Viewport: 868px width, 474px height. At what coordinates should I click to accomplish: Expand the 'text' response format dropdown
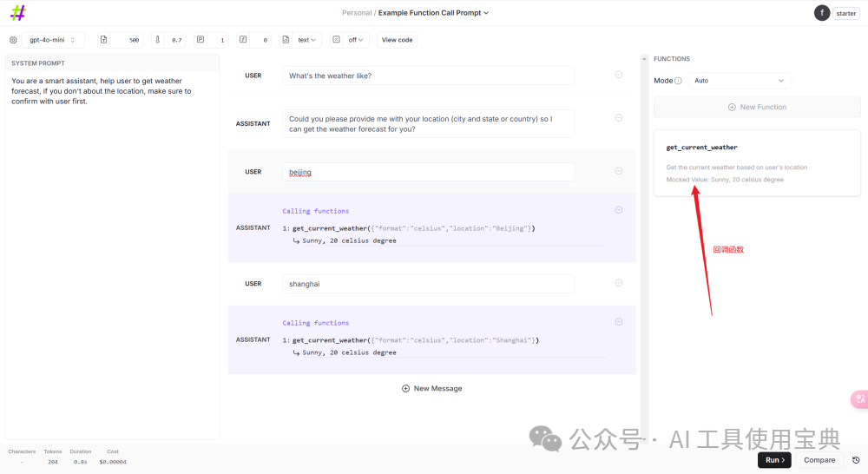[308, 40]
